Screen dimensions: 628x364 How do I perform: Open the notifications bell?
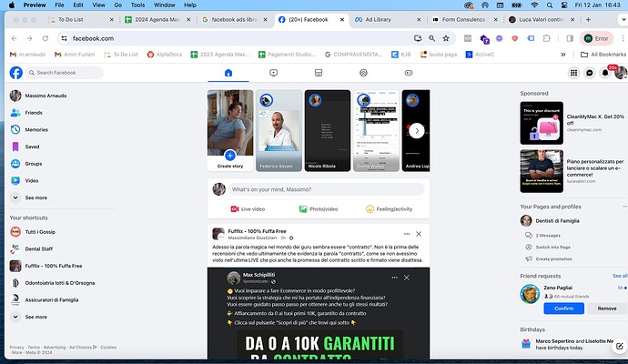coord(605,73)
